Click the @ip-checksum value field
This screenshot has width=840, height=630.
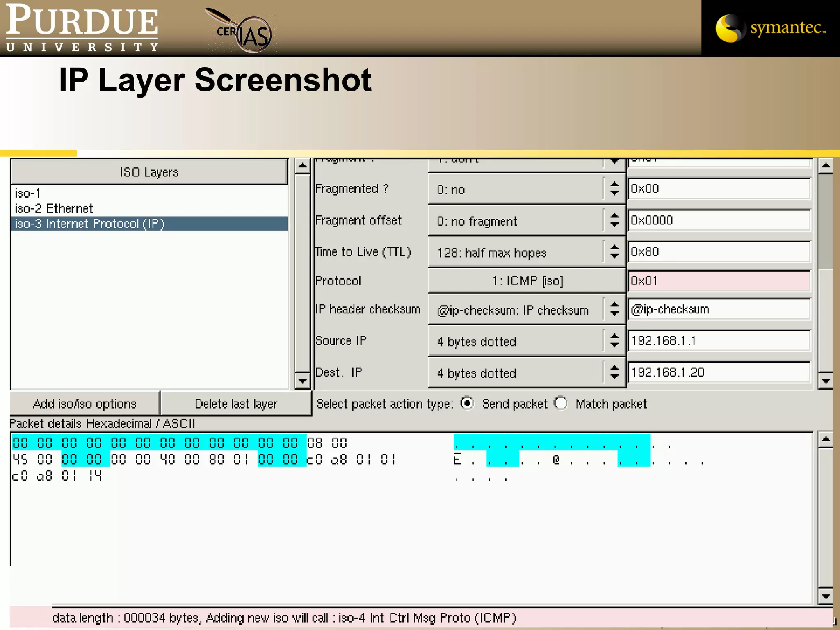tap(719, 309)
